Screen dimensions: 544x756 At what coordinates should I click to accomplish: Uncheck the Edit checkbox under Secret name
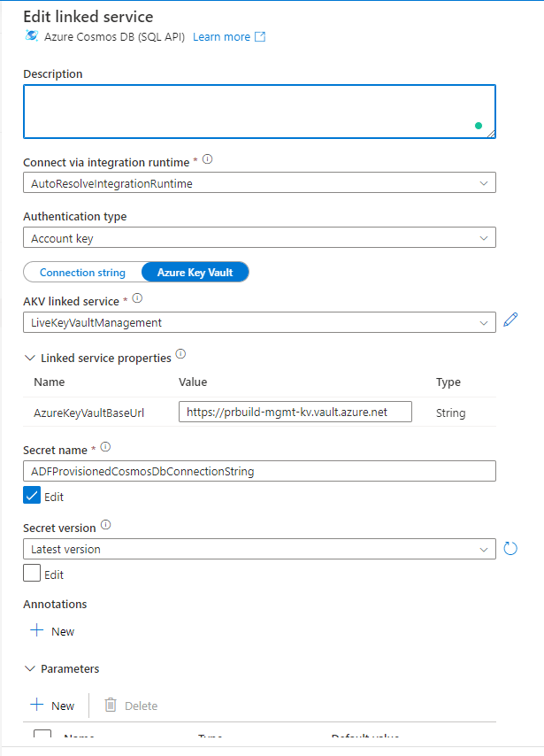(x=32, y=496)
